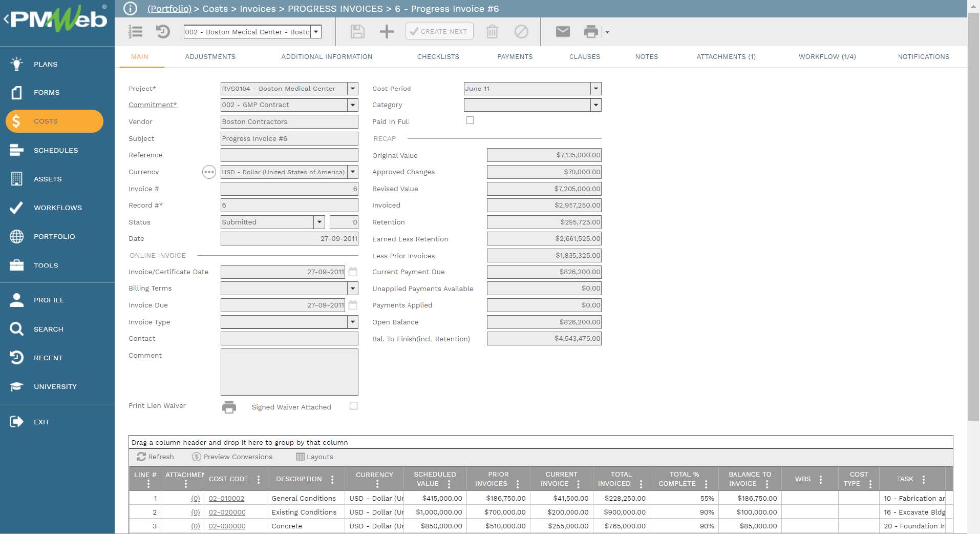
Task: Open print options dropdown arrow
Action: [x=607, y=32]
